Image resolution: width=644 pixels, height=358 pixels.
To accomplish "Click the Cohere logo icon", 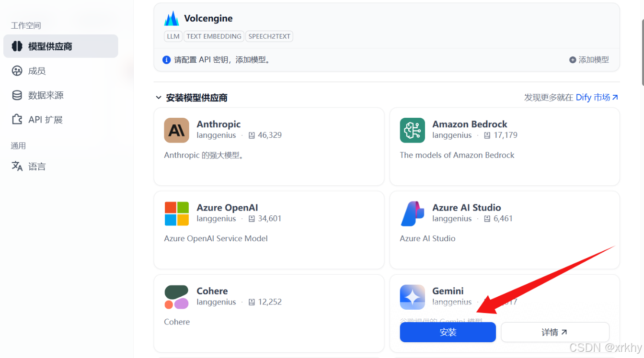I will pyautogui.click(x=176, y=297).
